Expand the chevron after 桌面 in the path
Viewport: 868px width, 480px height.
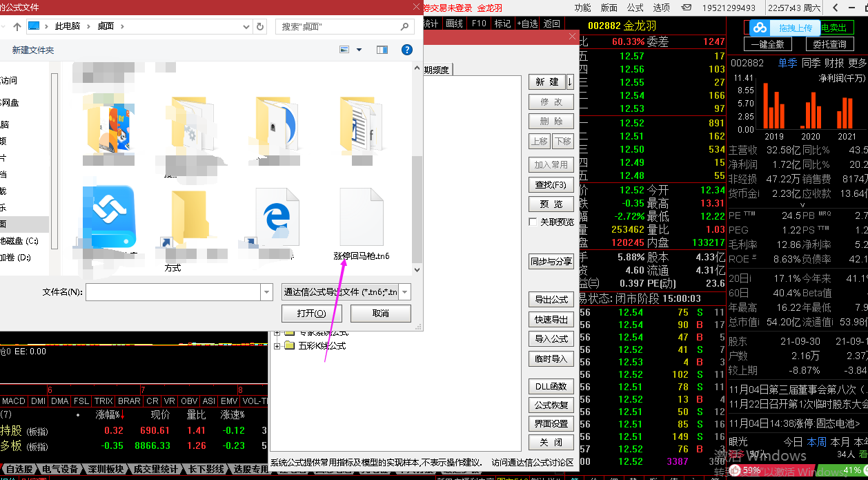[x=122, y=26]
